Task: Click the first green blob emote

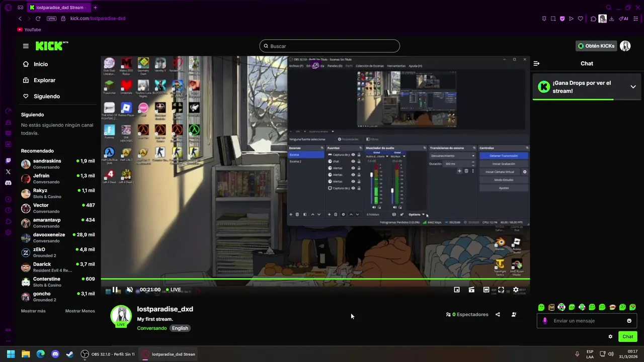Action: click(541, 307)
